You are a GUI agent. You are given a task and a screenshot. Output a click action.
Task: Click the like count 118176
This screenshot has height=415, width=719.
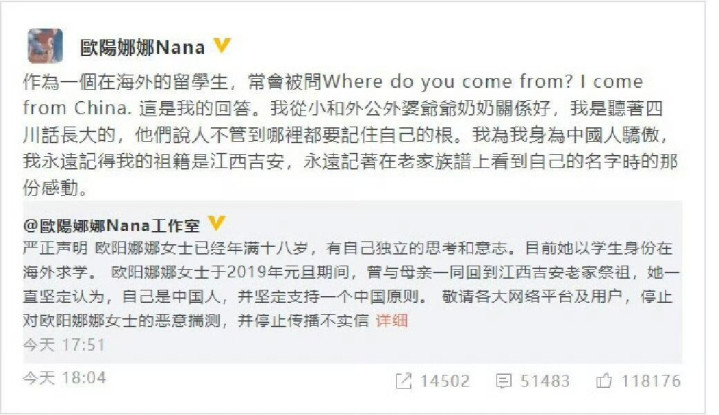pos(651,381)
